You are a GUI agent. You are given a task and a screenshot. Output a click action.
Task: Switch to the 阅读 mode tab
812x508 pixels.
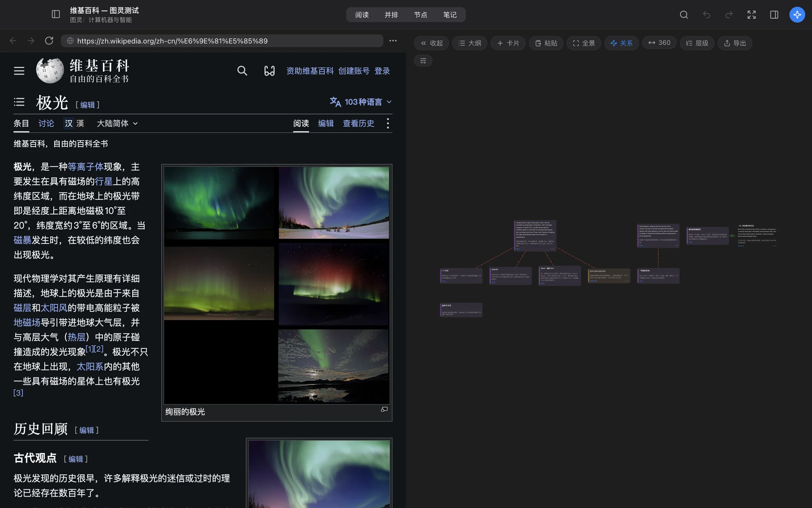[362, 15]
